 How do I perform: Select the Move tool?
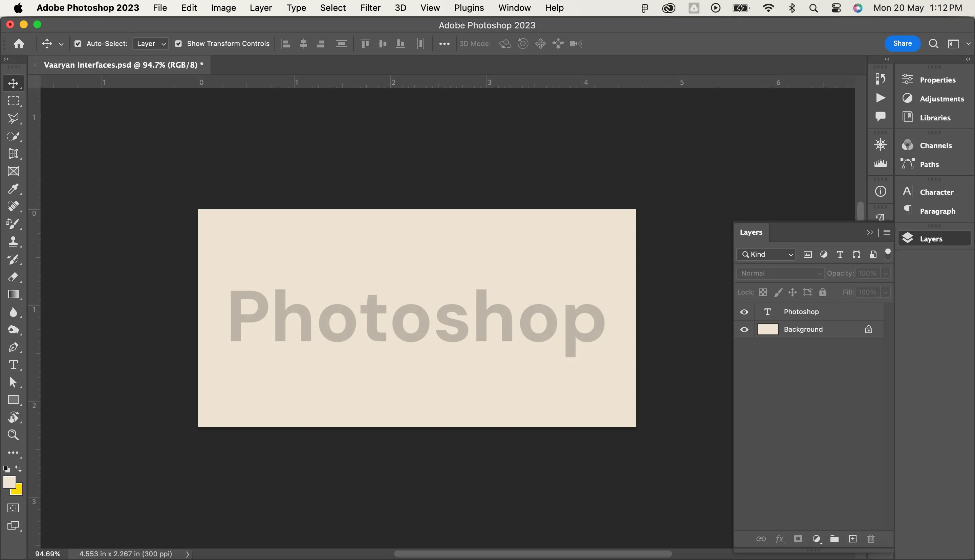(x=14, y=83)
